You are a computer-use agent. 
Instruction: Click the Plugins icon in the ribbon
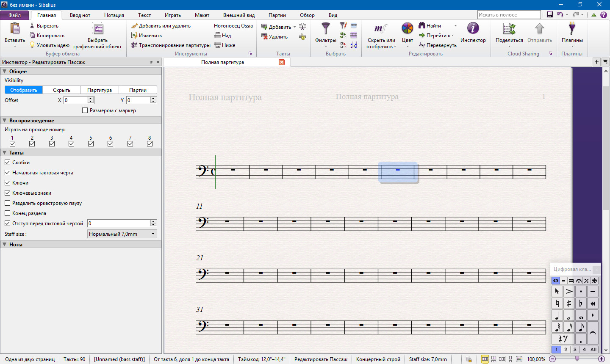[572, 29]
